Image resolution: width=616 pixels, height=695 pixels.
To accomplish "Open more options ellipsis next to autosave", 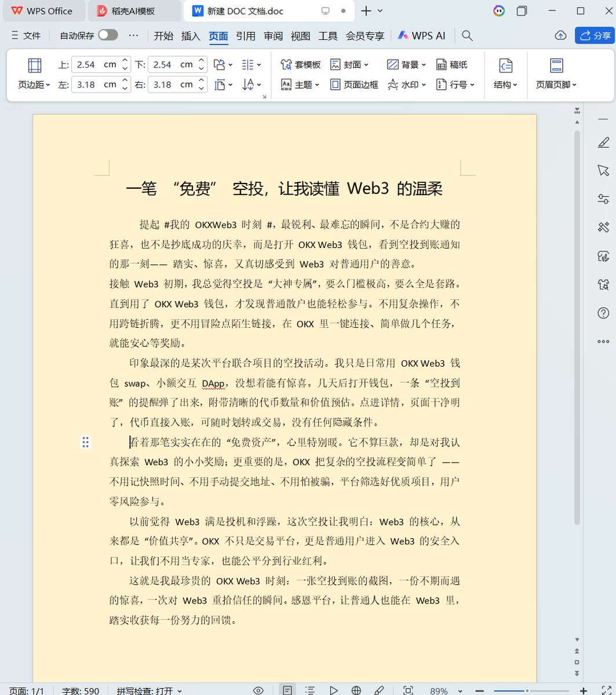I will (133, 35).
